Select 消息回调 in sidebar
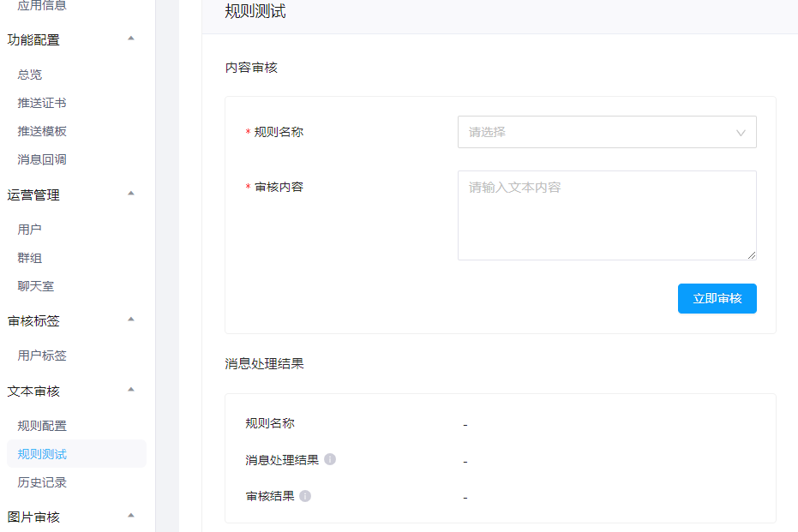The height and width of the screenshot is (532, 798). coord(42,159)
